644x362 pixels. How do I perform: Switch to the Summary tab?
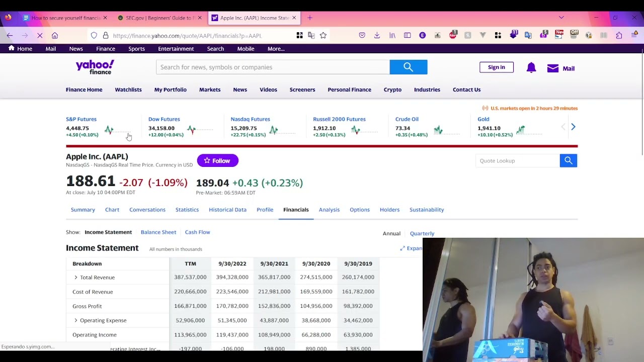83,210
